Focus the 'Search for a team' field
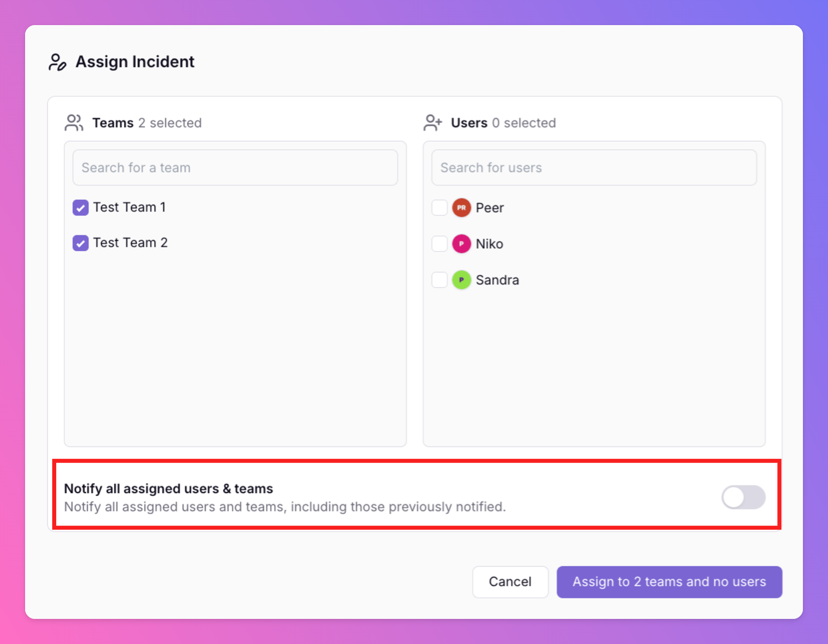This screenshot has height=644, width=828. (235, 168)
